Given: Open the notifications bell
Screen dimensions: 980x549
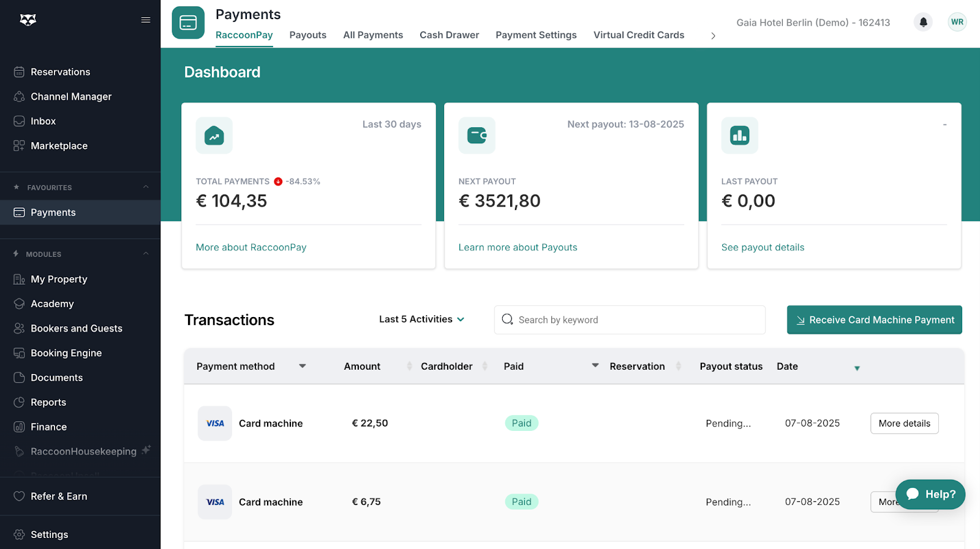Looking at the screenshot, I should (x=923, y=22).
